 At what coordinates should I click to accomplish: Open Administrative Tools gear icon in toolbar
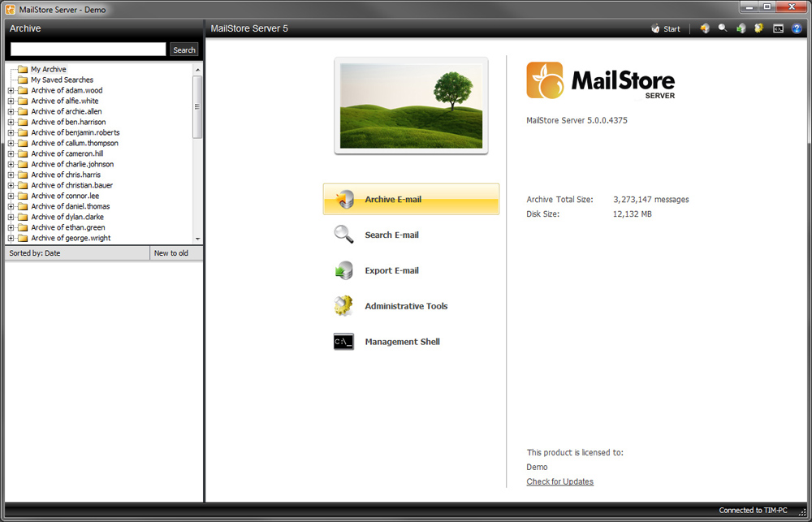click(x=759, y=28)
